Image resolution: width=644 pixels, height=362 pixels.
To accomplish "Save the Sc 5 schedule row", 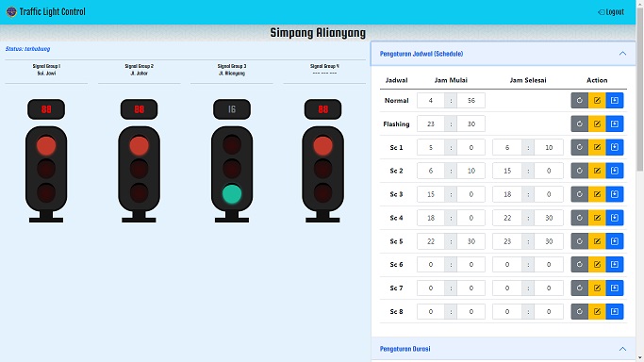I will pyautogui.click(x=615, y=241).
